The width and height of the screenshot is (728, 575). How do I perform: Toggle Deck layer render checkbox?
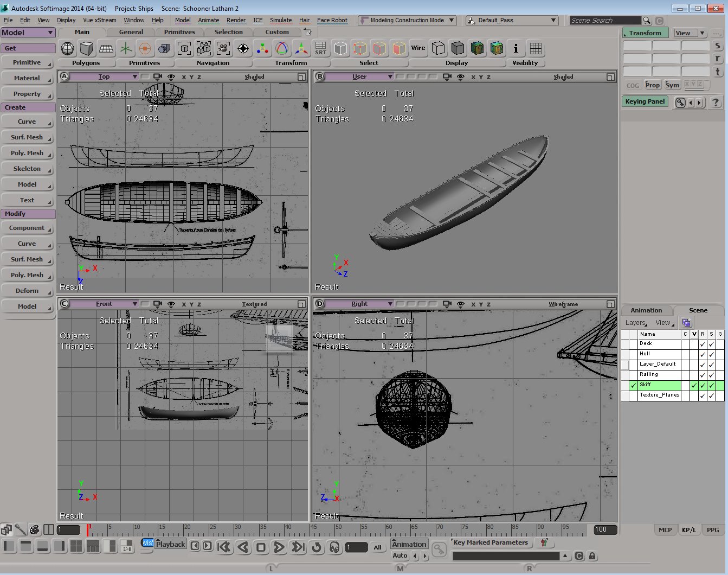point(703,344)
